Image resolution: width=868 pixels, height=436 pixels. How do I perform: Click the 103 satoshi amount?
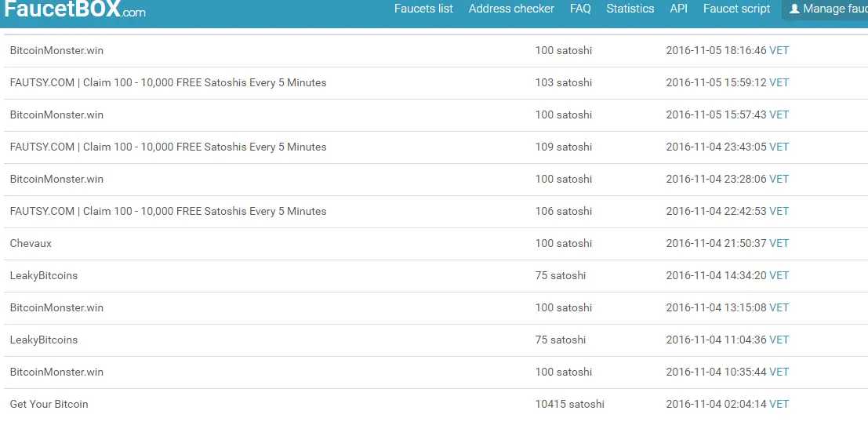564,82
